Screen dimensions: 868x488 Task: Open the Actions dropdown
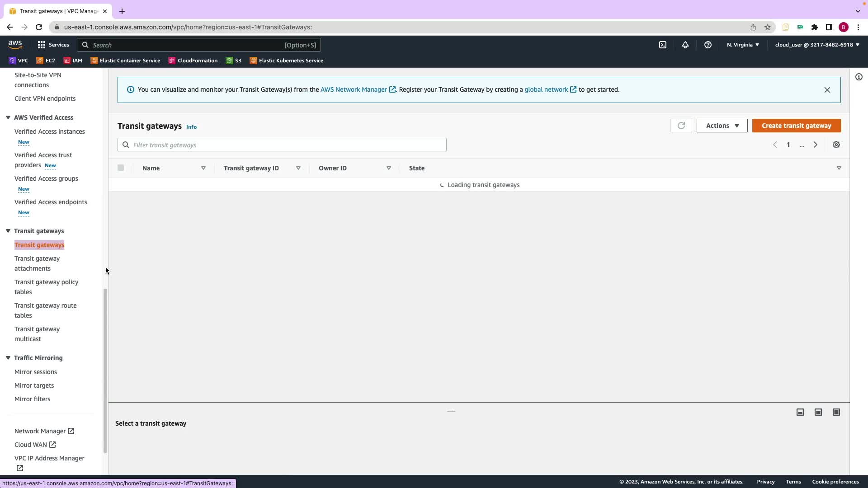[722, 126]
